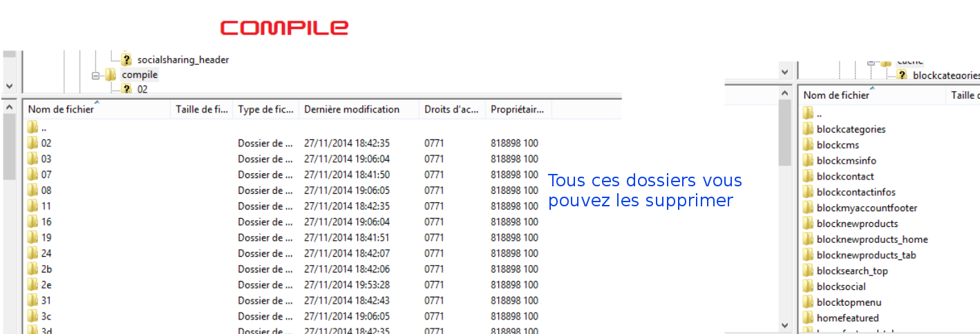Click date 27/11/2014 18:41:50
The height and width of the screenshot is (334, 980).
pyautogui.click(x=347, y=175)
